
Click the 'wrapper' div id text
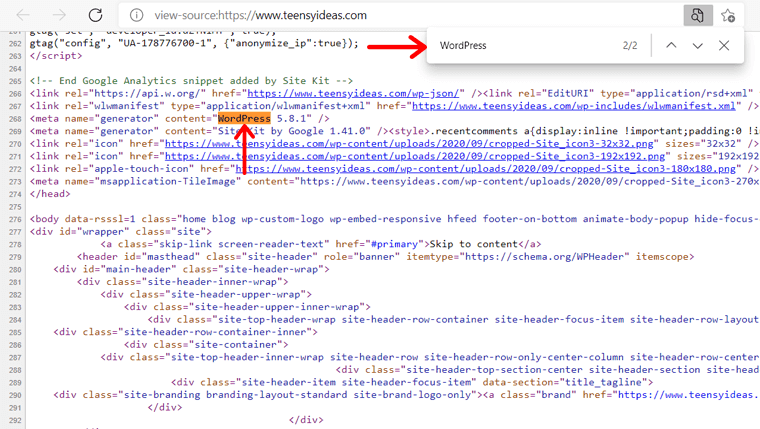103,231
